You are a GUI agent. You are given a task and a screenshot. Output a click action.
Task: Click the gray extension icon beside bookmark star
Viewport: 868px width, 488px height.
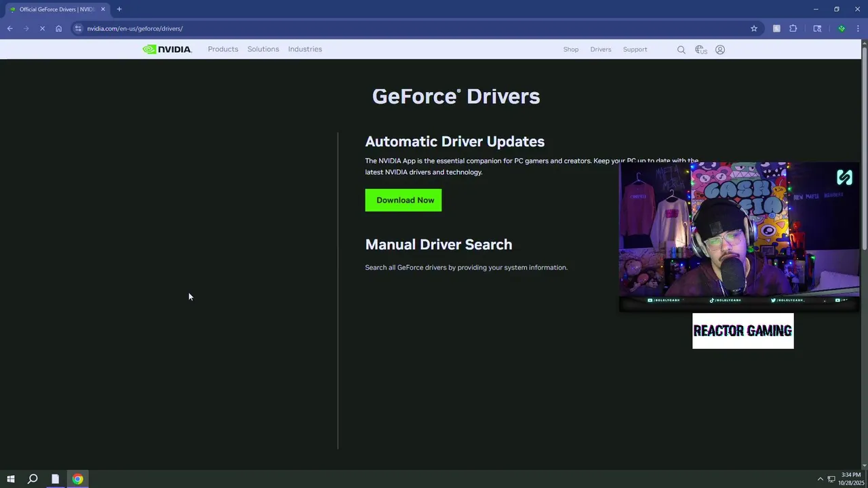tap(776, 28)
